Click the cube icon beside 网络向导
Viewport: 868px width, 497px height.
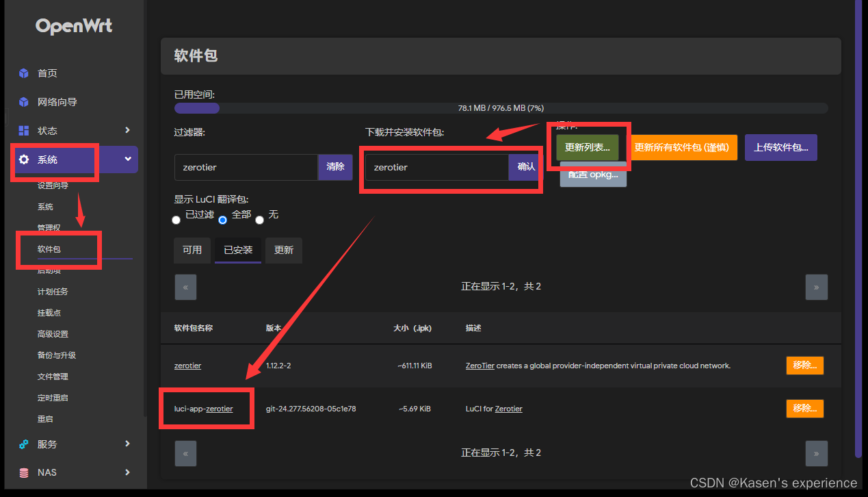coord(24,102)
